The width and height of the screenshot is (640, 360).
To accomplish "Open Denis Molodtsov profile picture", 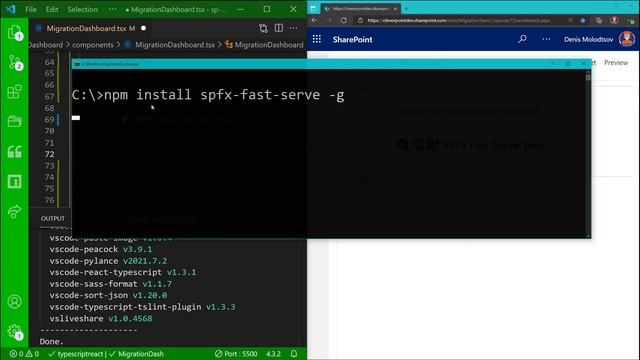I will [x=627, y=39].
